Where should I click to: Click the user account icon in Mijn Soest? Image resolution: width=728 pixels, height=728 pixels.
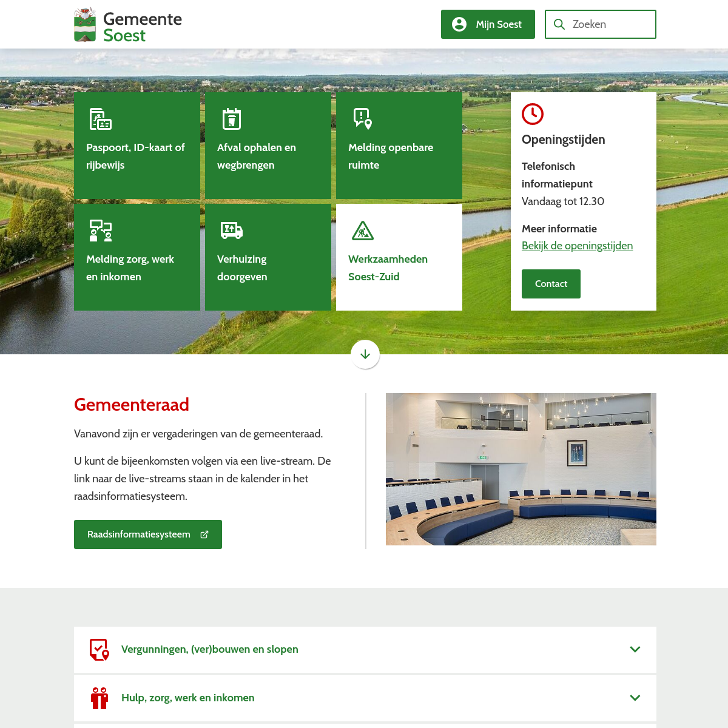459,24
